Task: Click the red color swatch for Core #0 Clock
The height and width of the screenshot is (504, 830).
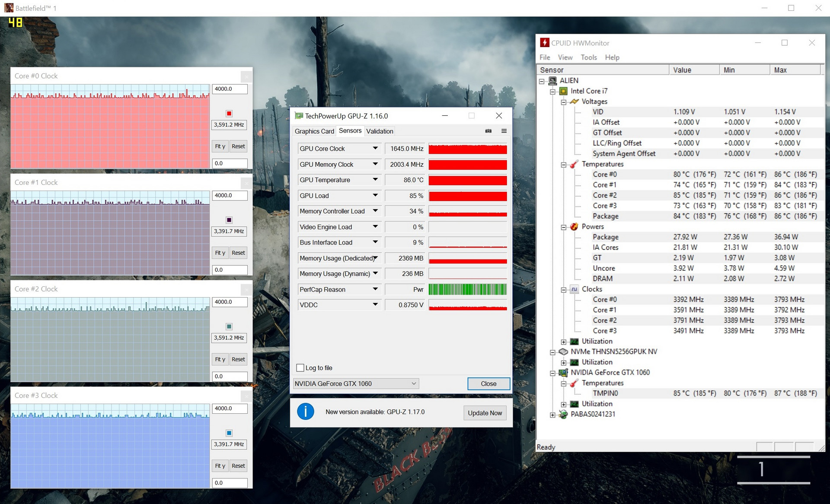Action: 229,114
